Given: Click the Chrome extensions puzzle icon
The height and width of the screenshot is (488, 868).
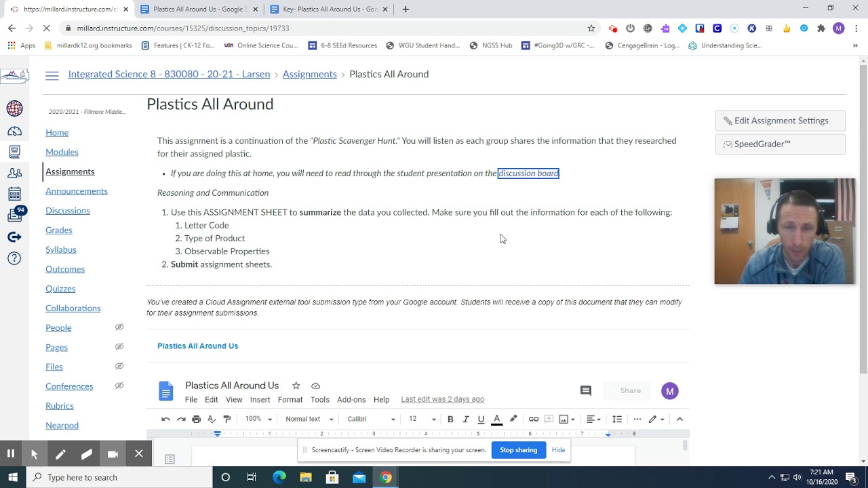Looking at the screenshot, I should [x=821, y=28].
